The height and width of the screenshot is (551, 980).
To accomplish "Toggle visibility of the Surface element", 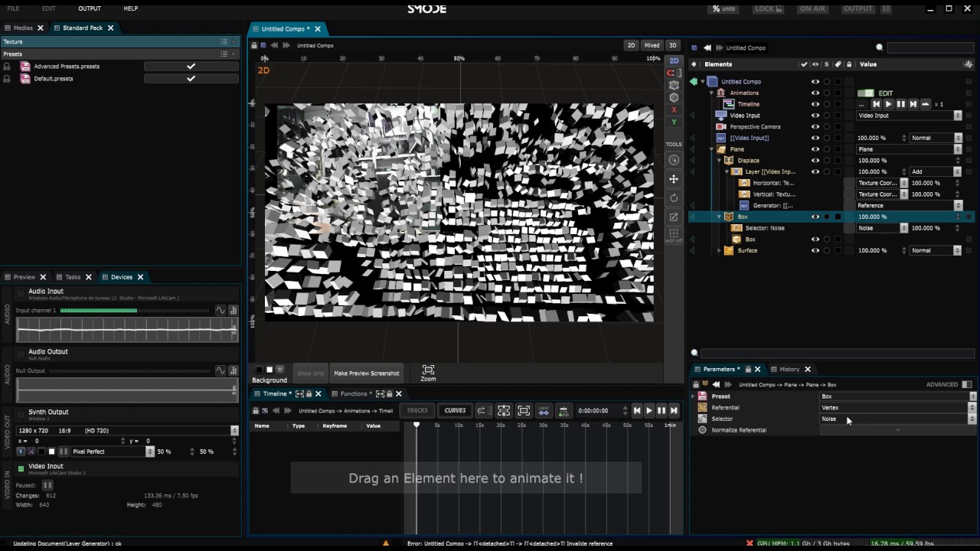I will pos(815,250).
